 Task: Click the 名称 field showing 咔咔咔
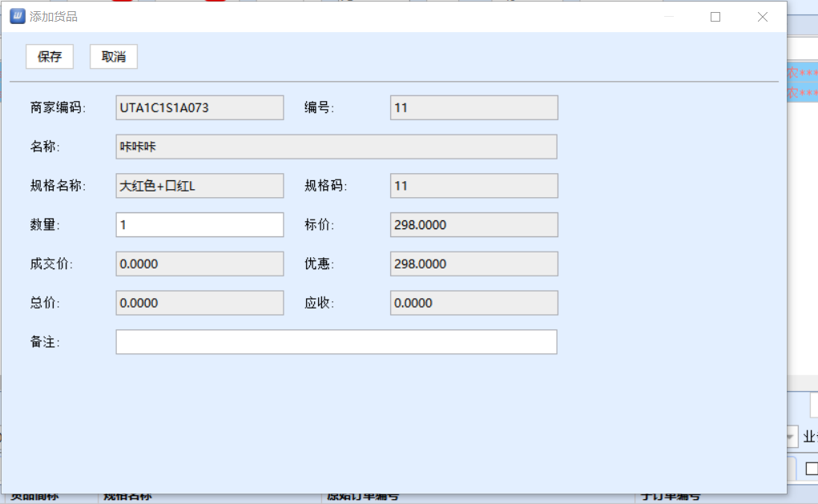[336, 147]
